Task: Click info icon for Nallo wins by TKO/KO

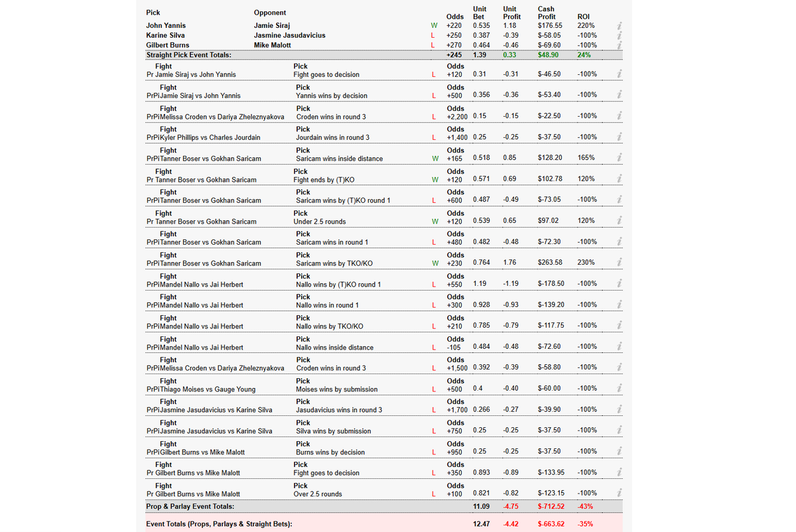Action: click(x=618, y=326)
